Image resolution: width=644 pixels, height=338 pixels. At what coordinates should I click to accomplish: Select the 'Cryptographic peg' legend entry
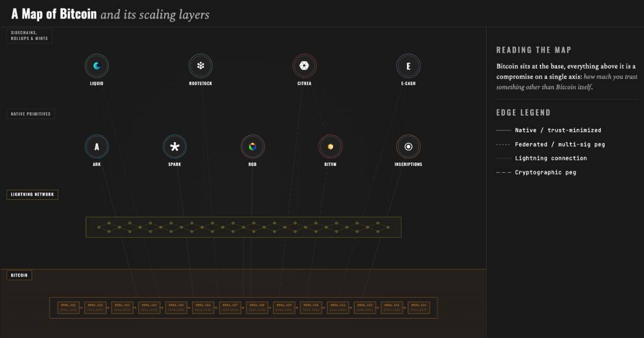(536, 172)
